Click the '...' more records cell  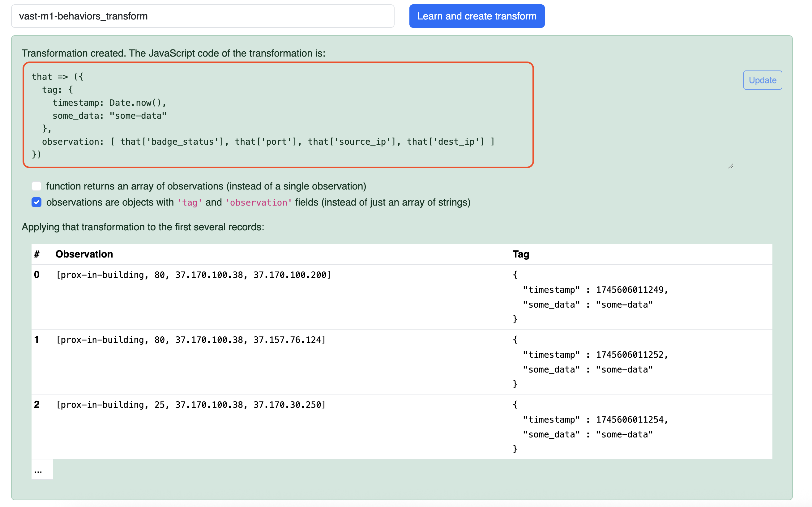pos(42,469)
